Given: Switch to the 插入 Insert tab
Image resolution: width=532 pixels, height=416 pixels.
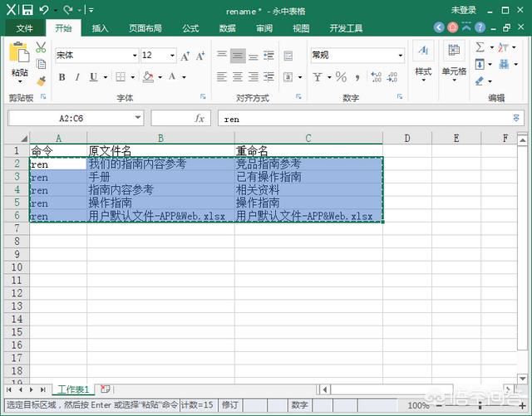Looking at the screenshot, I should (x=100, y=28).
